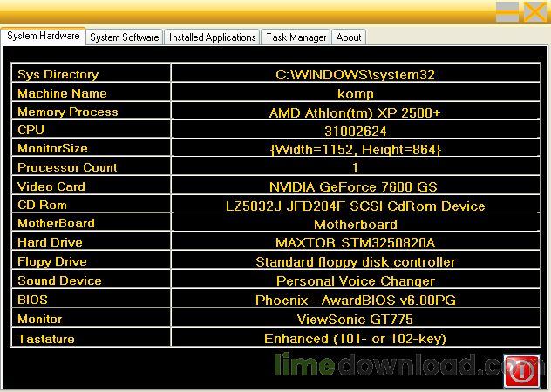Viewport: 551px width, 392px height.
Task: Switch to the Task Manager tab
Action: point(296,37)
